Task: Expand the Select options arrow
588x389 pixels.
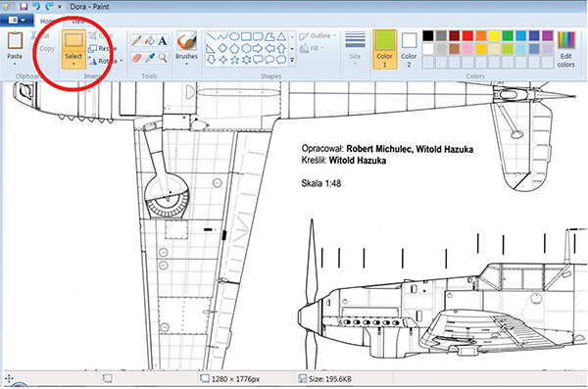Action: [x=73, y=64]
